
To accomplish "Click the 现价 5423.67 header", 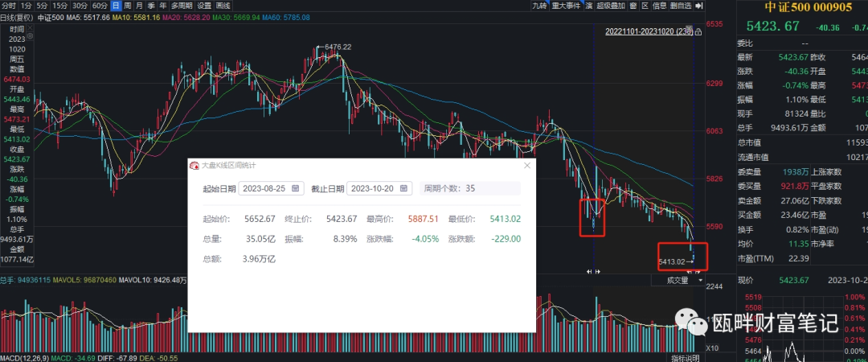I will (x=772, y=281).
